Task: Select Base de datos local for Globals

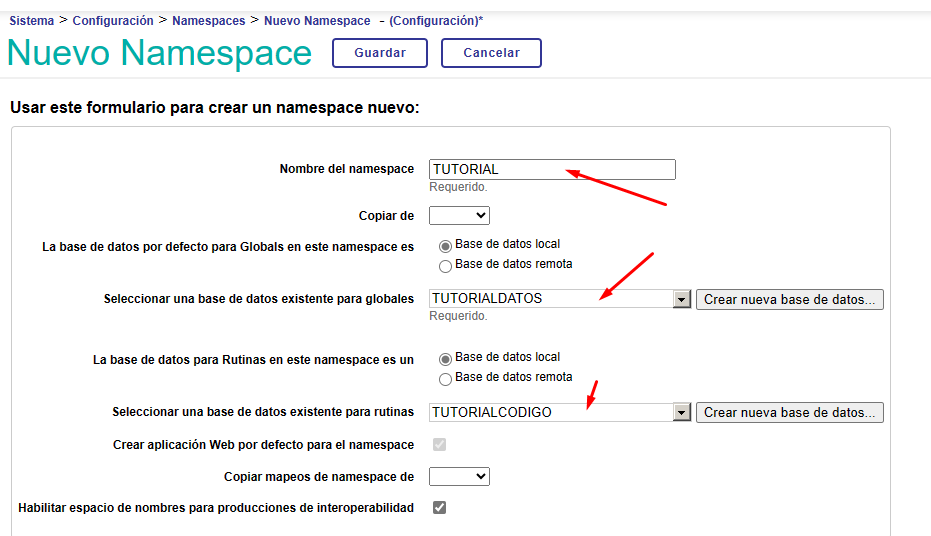Action: 446,245
